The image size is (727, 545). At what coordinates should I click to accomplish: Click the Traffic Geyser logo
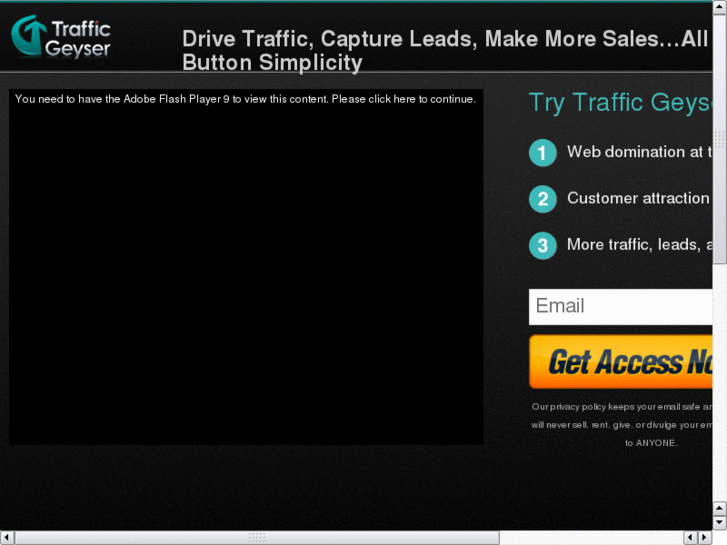pos(61,36)
